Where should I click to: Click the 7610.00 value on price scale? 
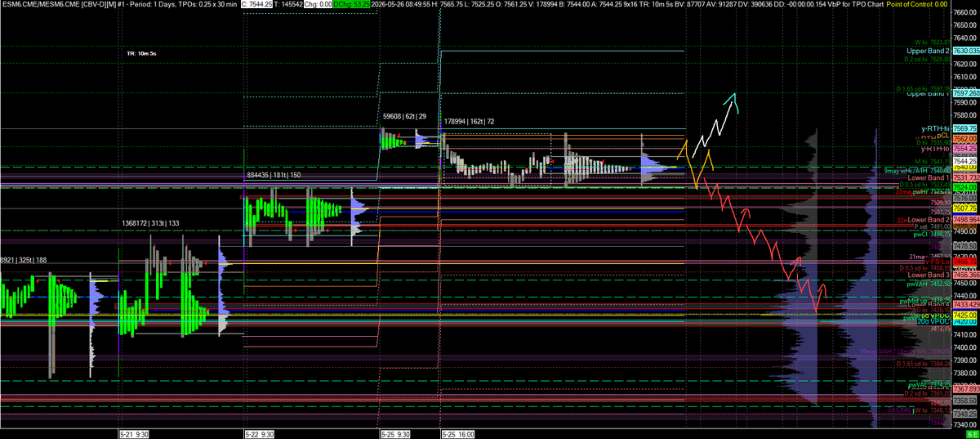964,77
